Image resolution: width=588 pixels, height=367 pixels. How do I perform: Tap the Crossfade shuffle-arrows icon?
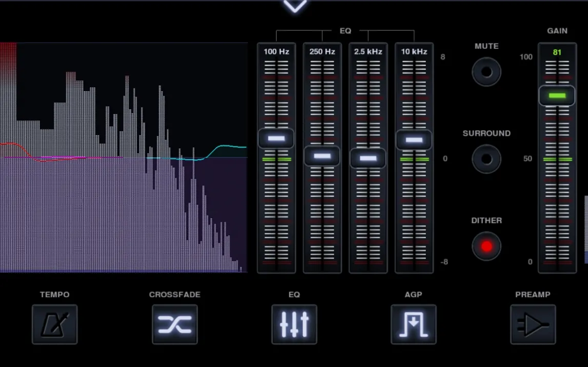pyautogui.click(x=174, y=324)
